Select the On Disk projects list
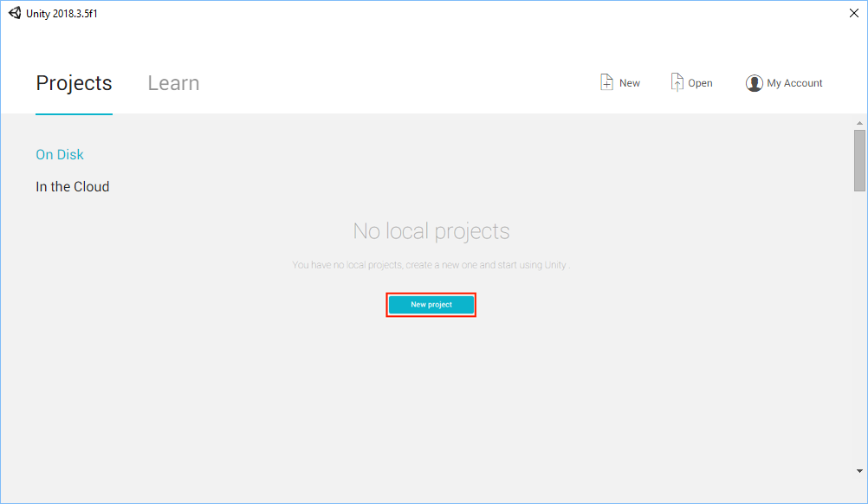Screen dimensions: 868x504 pyautogui.click(x=60, y=154)
